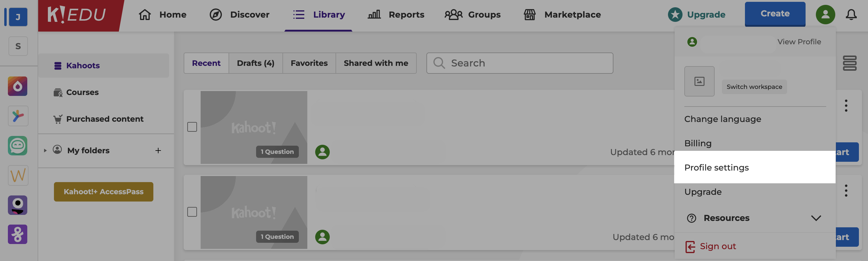Click the Upgrade star icon

[675, 15]
